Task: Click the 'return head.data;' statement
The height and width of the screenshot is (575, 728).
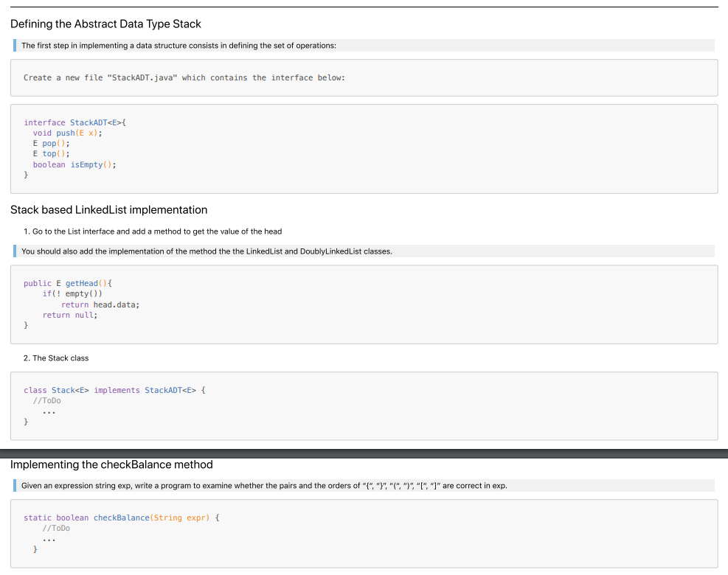Action: 100,304
